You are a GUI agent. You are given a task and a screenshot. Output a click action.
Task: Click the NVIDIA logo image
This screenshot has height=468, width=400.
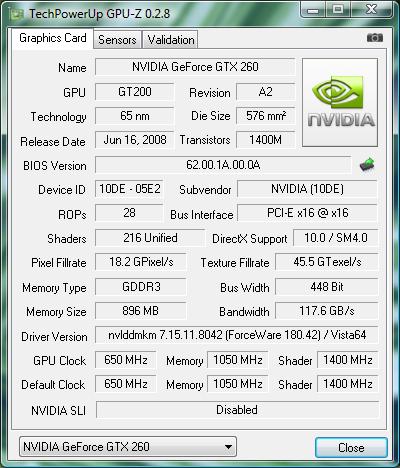click(340, 102)
